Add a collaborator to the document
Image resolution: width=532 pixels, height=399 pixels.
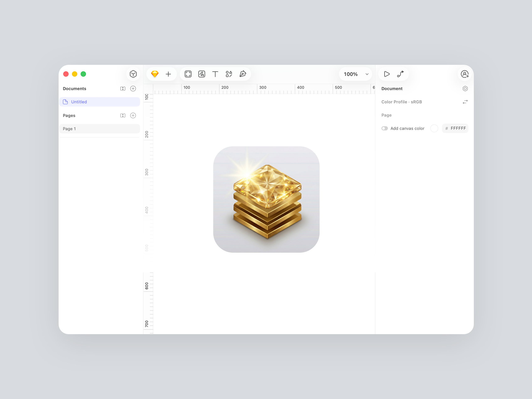[464, 74]
